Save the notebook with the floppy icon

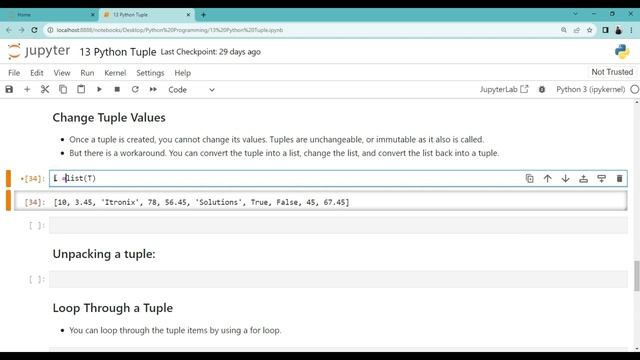pyautogui.click(x=9, y=89)
